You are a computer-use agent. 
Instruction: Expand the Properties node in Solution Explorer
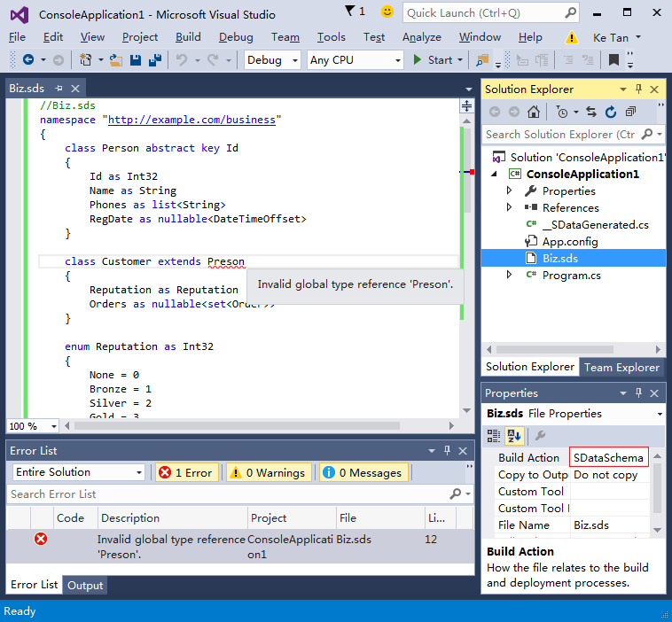point(509,190)
